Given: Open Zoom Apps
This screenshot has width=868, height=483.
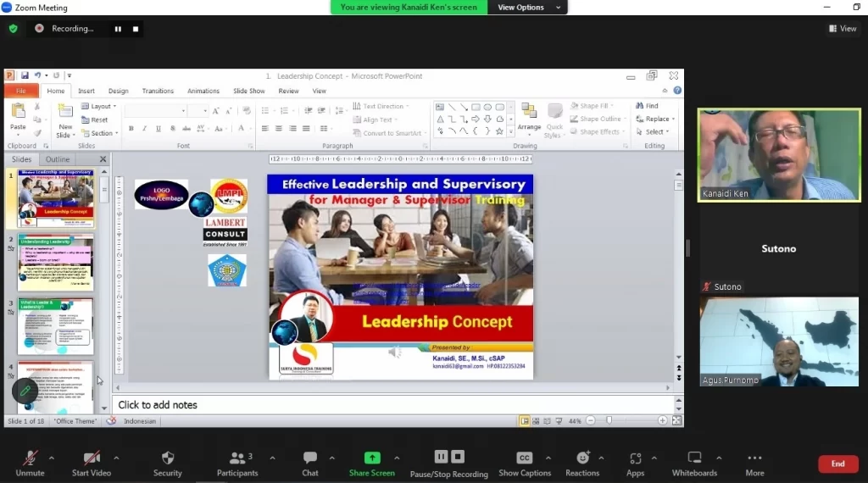Looking at the screenshot, I should (635, 464).
